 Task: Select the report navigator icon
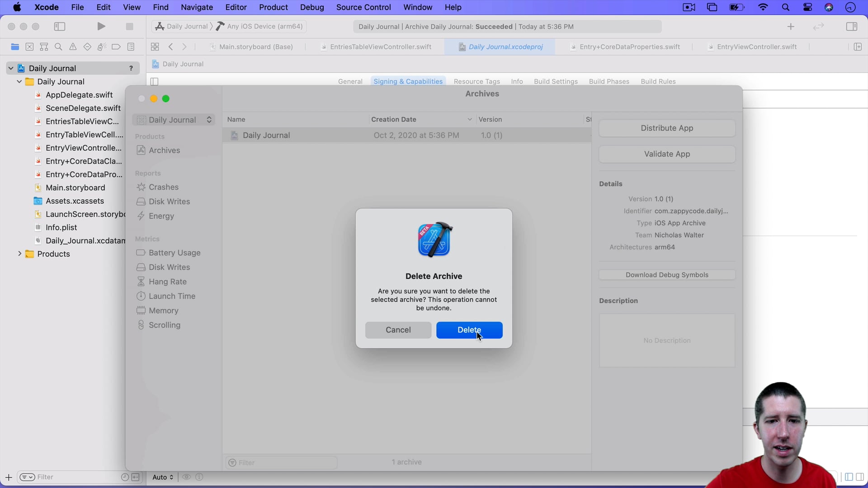tap(131, 47)
